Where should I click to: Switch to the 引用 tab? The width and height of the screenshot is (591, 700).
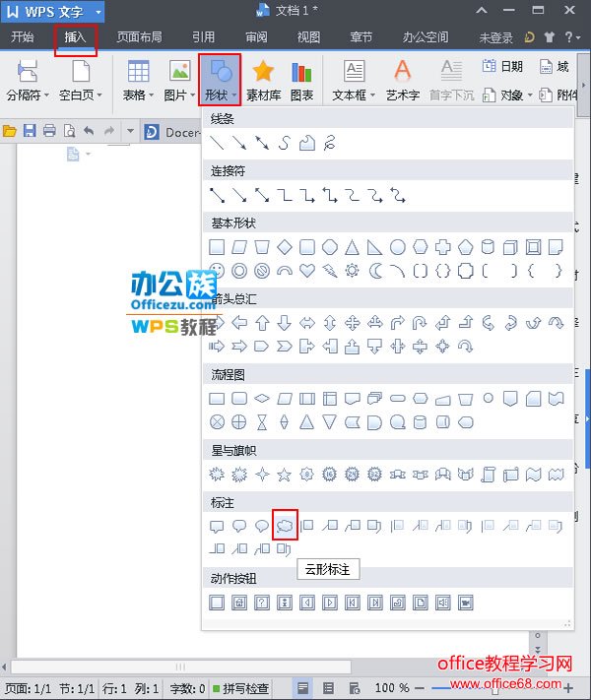coord(203,37)
